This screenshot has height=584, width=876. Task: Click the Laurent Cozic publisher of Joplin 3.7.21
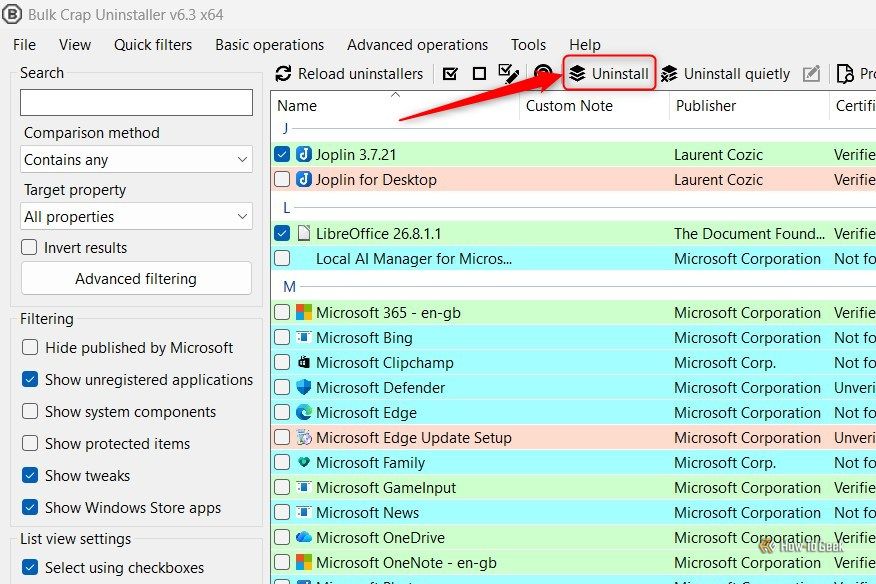click(718, 155)
